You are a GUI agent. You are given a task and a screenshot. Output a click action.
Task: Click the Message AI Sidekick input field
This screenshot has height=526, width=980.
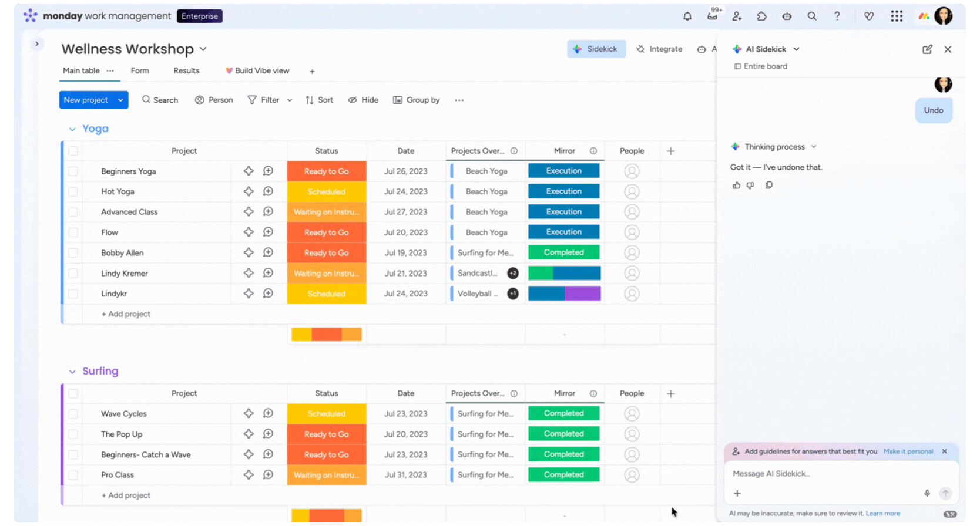click(834, 474)
